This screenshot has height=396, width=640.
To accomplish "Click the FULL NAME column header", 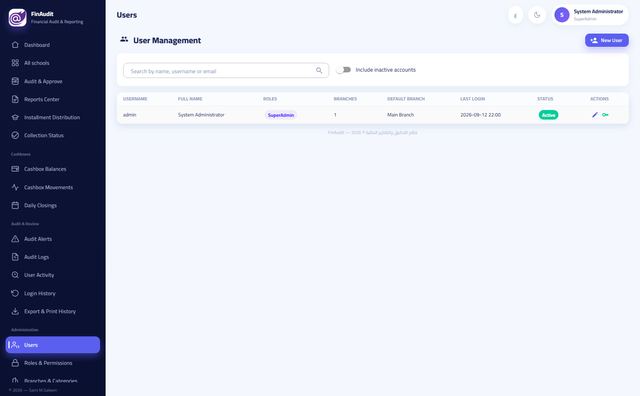I will click(190, 99).
